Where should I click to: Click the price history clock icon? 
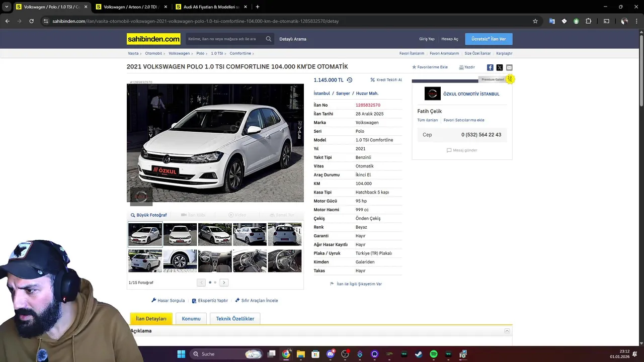350,80
